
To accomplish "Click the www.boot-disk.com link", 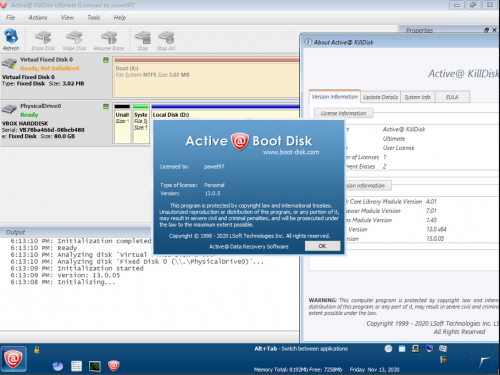I will (x=291, y=152).
